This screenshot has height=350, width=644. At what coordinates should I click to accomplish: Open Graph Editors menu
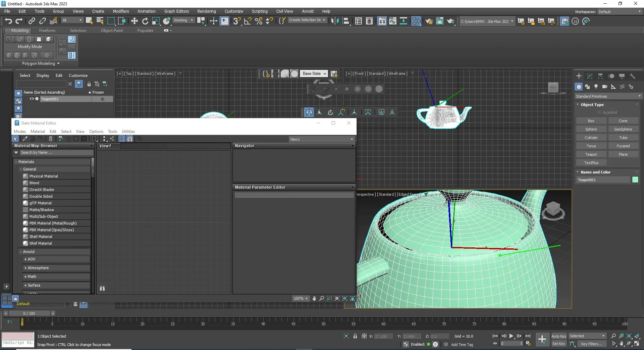176,11
